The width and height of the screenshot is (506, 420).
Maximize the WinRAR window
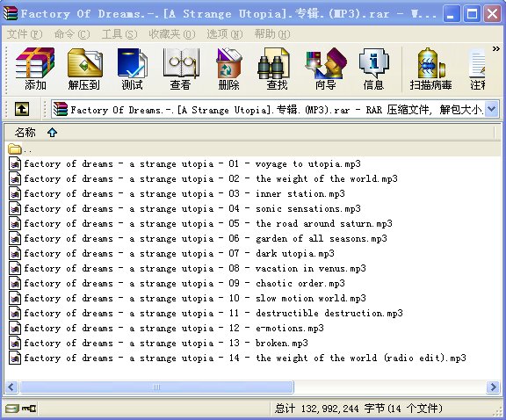472,14
